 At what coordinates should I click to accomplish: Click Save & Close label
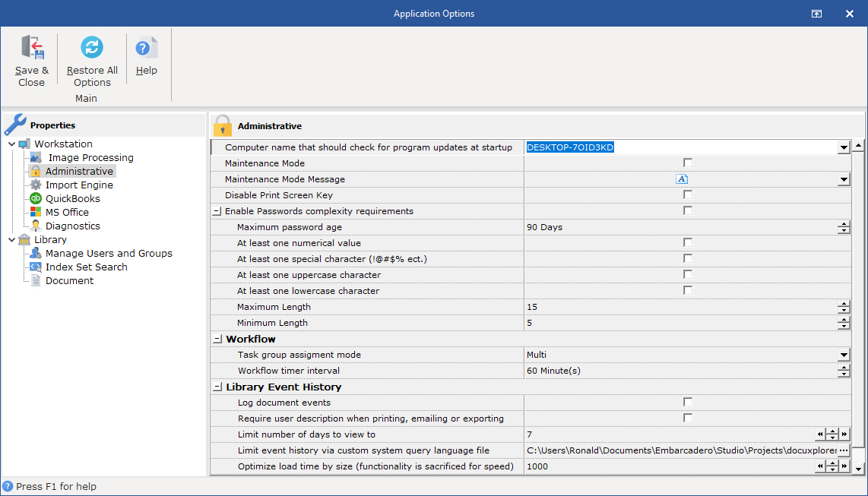[32, 76]
